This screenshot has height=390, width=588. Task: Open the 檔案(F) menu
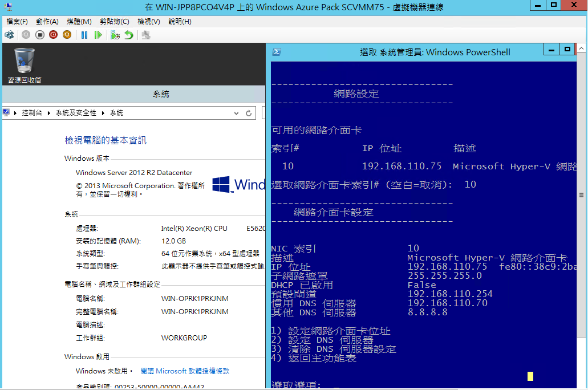pyautogui.click(x=17, y=22)
